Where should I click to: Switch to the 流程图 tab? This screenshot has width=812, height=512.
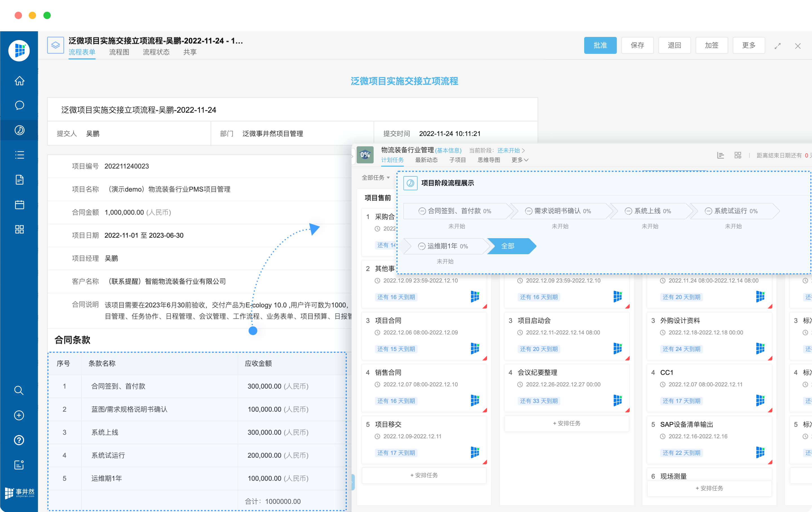click(119, 52)
